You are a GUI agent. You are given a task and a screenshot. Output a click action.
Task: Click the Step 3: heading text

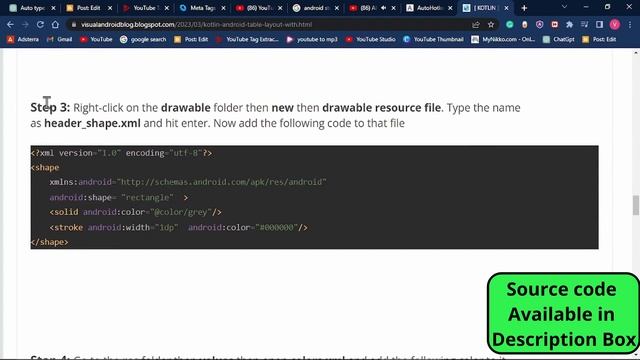[50, 107]
